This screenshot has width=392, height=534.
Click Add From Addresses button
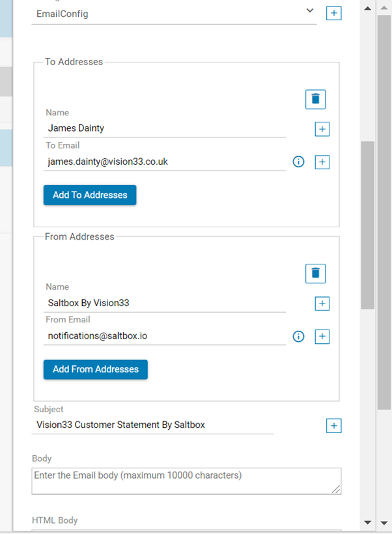(96, 369)
